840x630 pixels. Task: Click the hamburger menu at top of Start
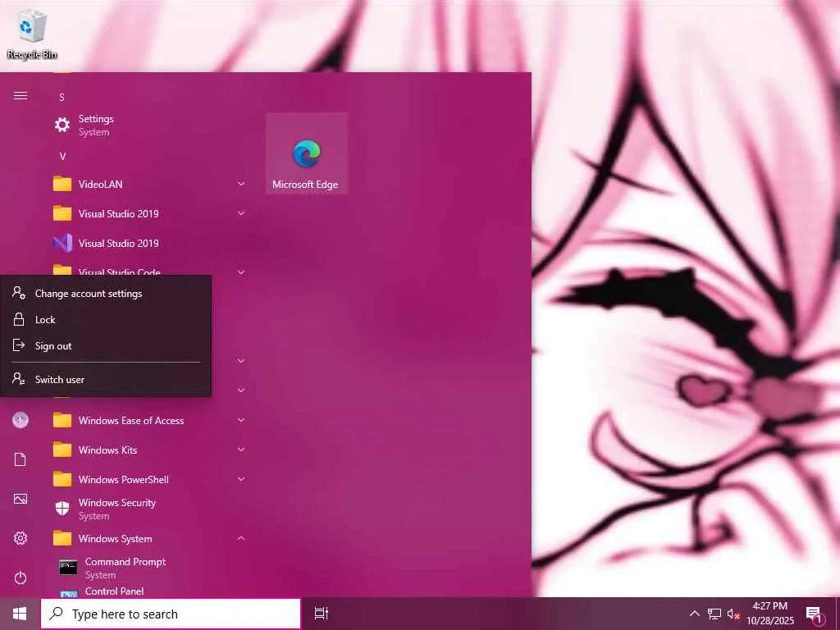(x=21, y=96)
